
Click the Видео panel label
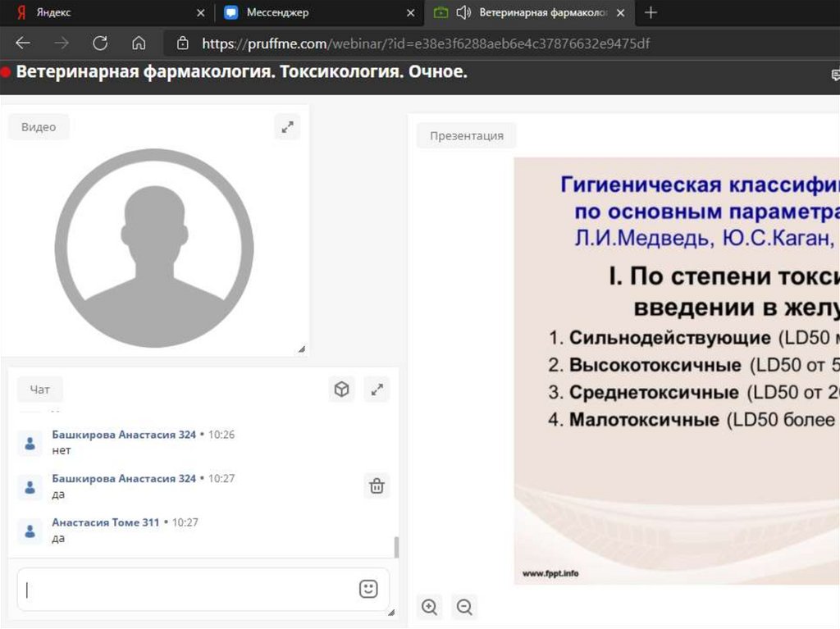tap(39, 127)
